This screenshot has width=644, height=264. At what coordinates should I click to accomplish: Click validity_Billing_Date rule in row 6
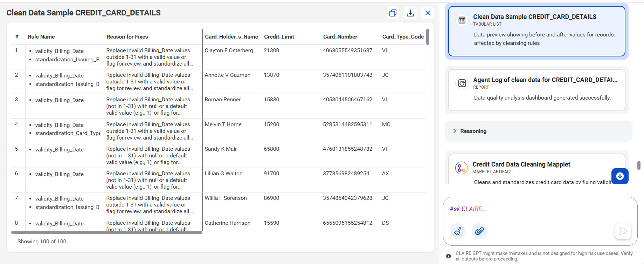(59, 174)
